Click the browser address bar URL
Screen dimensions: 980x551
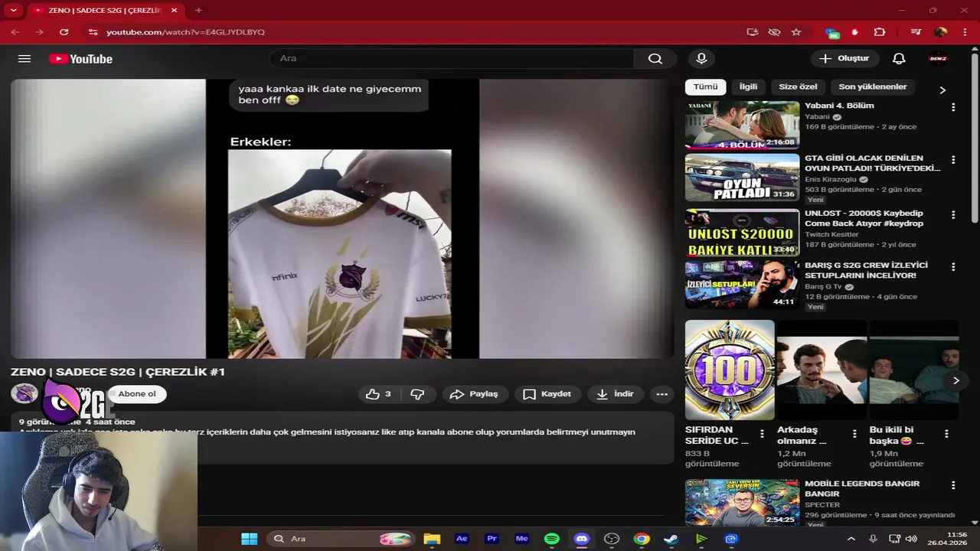[185, 32]
